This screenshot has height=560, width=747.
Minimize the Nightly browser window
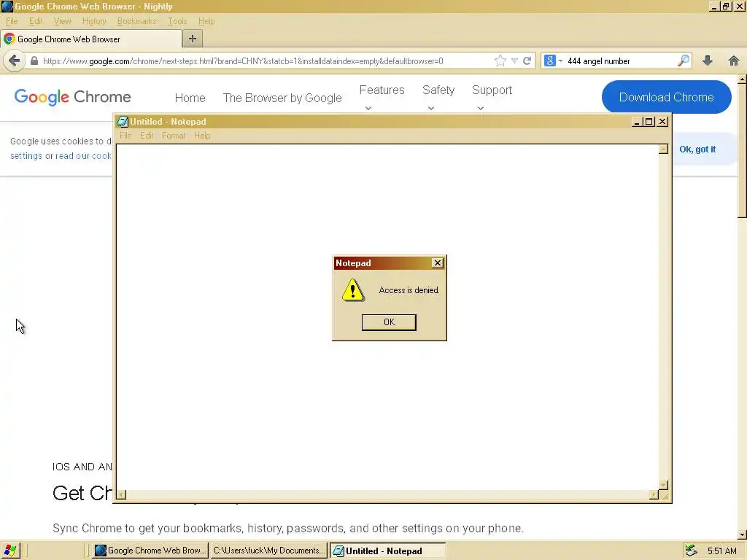tap(714, 6)
